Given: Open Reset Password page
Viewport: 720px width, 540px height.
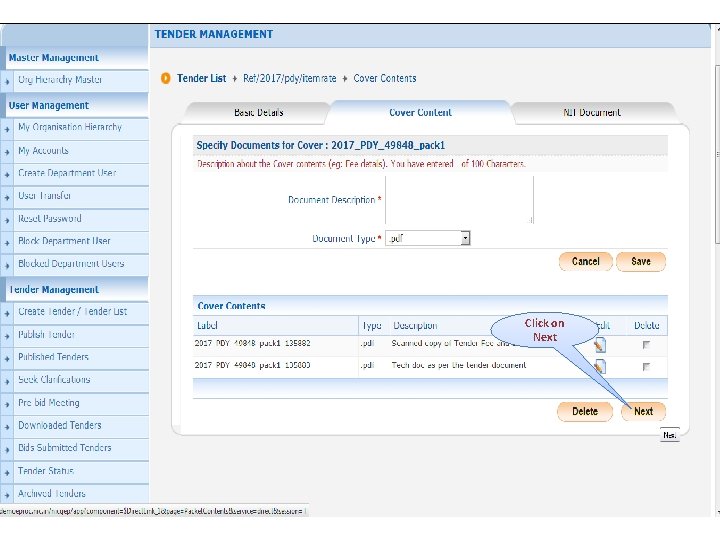Looking at the screenshot, I should (50, 219).
